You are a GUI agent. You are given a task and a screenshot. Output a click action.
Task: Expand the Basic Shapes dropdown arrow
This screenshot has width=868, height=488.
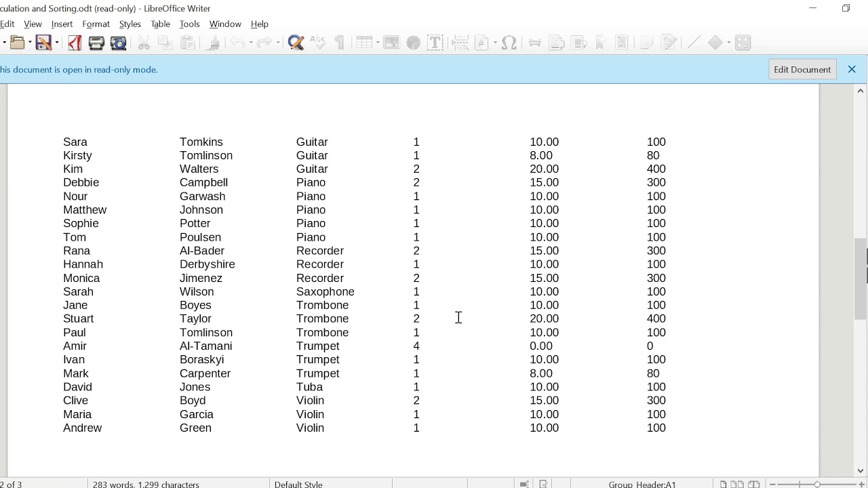(x=728, y=43)
